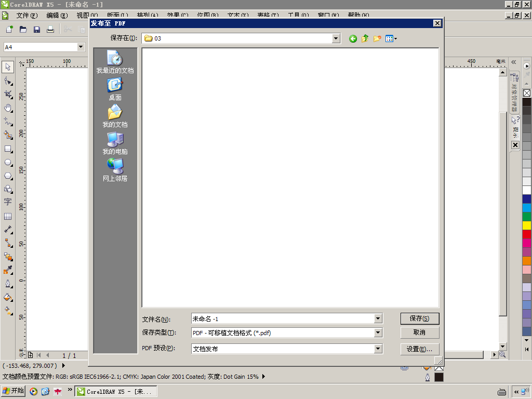Select the Pick tool in toolbox
Viewport: 532px width, 399px height.
pyautogui.click(x=8, y=67)
